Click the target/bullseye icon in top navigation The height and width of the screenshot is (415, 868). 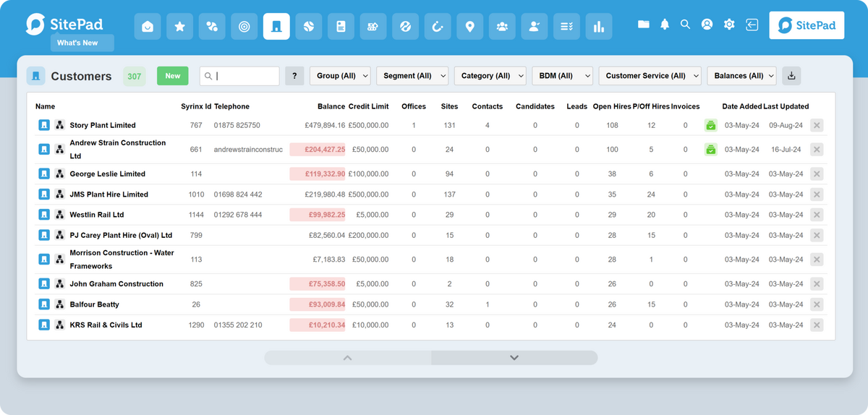click(244, 27)
